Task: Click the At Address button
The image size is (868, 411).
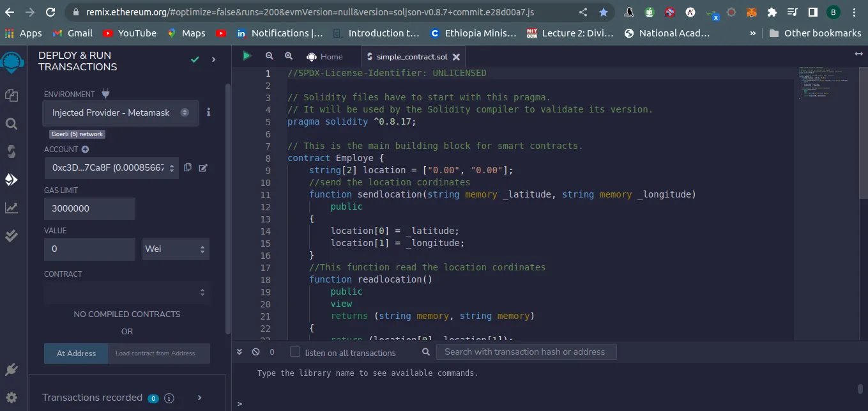Action: coord(75,352)
